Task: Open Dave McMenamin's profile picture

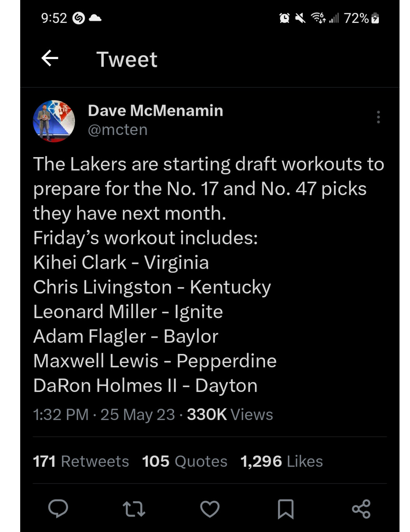Action: click(x=54, y=121)
